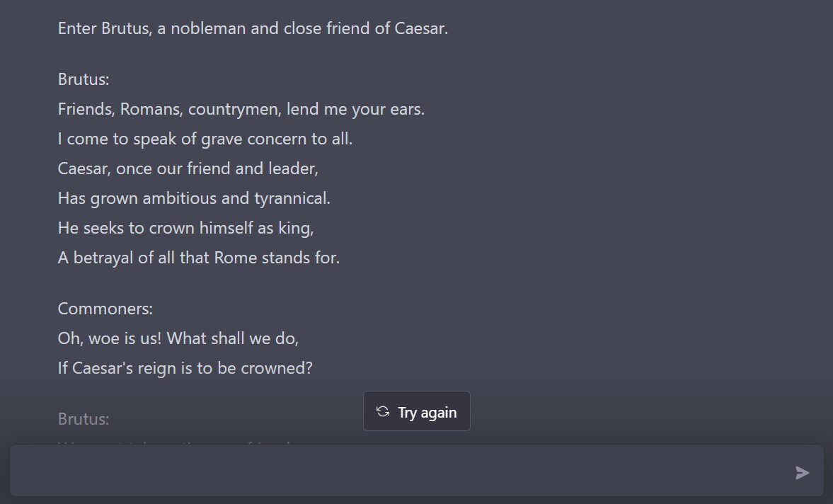
Task: Click the line "Oh, woe is us!"
Action: pyautogui.click(x=178, y=338)
